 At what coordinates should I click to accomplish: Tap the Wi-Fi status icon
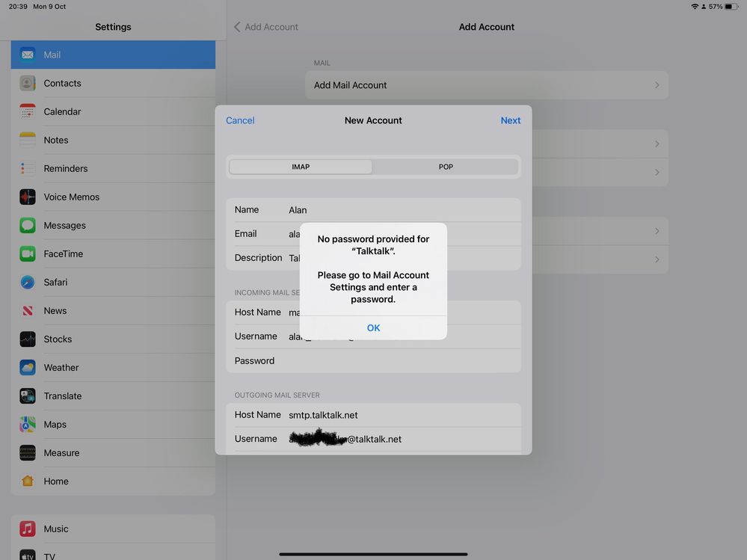tap(695, 7)
